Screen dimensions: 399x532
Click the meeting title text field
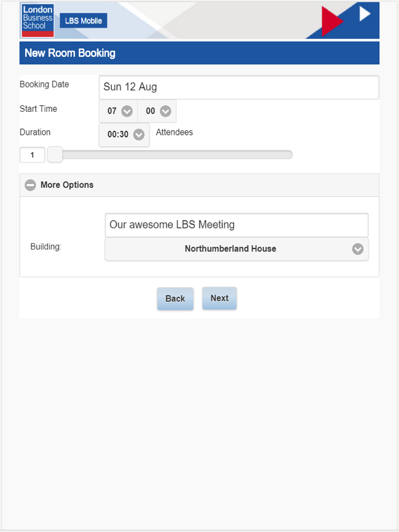coord(236,225)
